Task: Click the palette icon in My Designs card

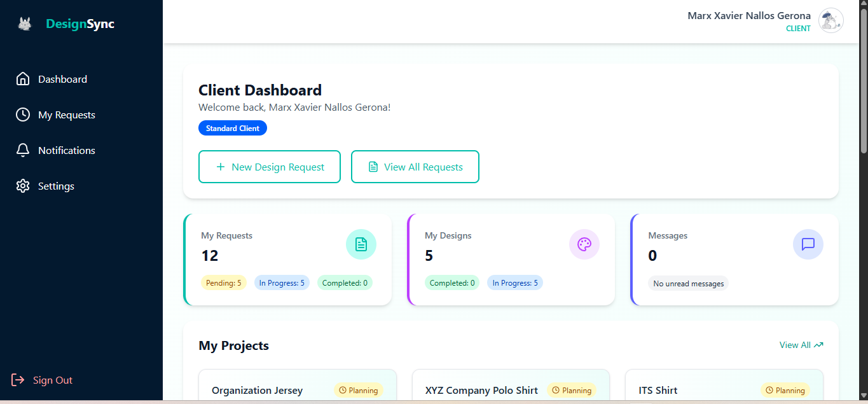Action: pyautogui.click(x=584, y=244)
